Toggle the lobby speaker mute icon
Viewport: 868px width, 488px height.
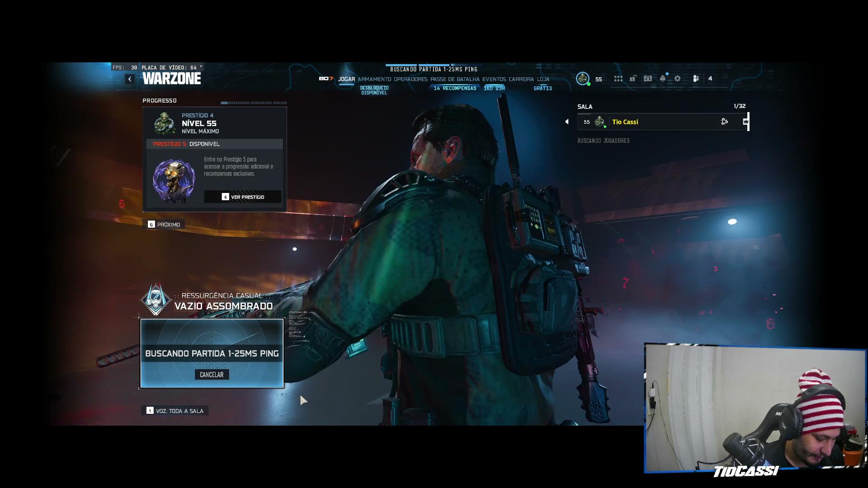coord(567,122)
